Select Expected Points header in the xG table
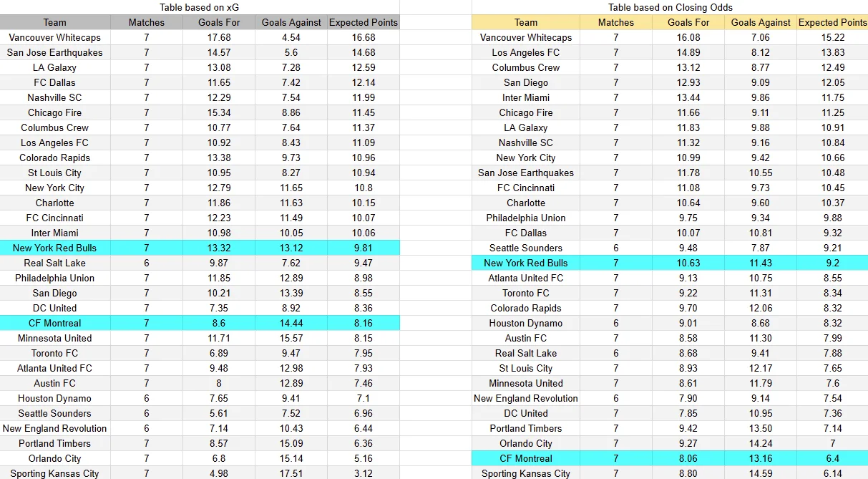Viewport: 868px width, 479px height. click(363, 22)
